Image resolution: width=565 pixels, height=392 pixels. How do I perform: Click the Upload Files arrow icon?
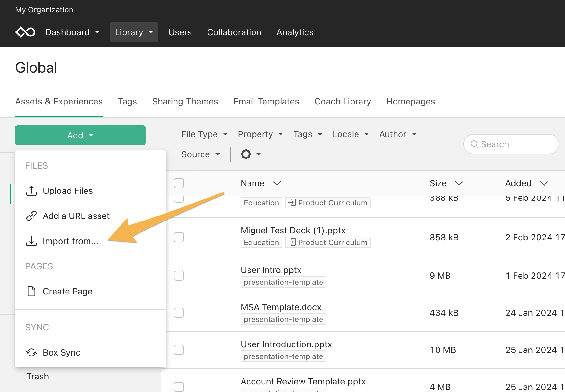pos(31,191)
